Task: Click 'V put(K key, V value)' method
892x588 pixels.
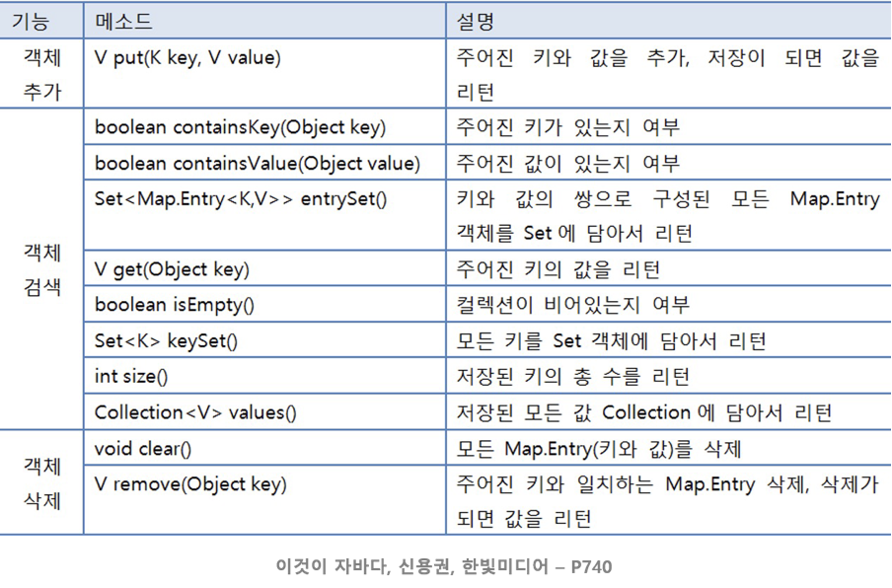Action: (187, 57)
